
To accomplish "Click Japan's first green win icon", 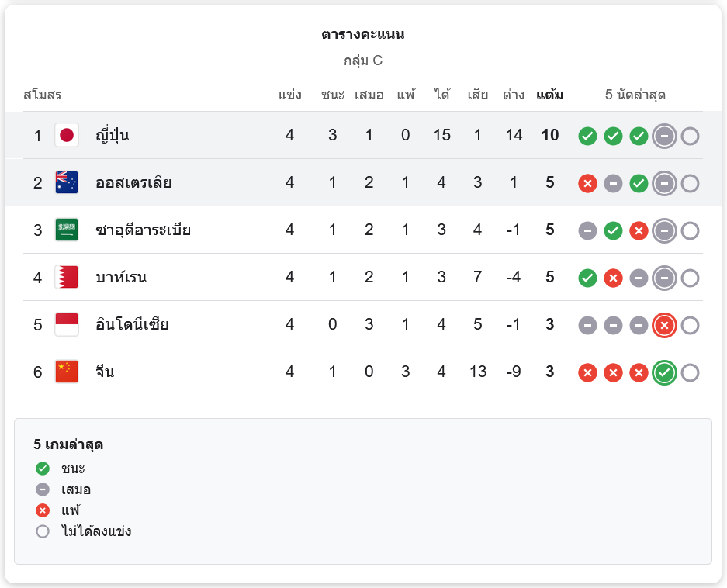I will click(588, 137).
